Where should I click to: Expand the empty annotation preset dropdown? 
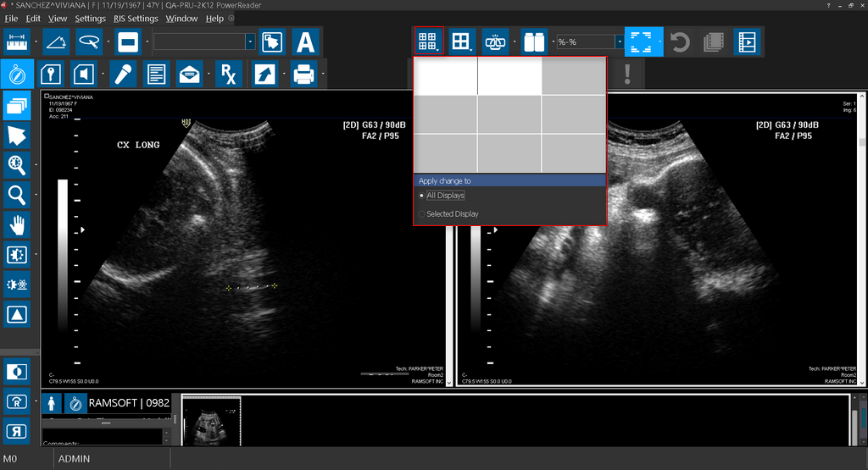tap(250, 41)
